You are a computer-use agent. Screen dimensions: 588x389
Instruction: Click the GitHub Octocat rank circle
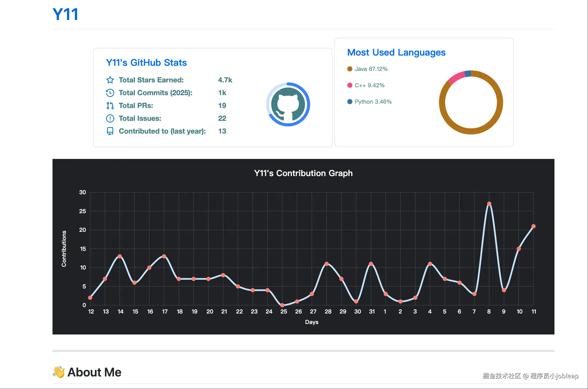coord(288,104)
